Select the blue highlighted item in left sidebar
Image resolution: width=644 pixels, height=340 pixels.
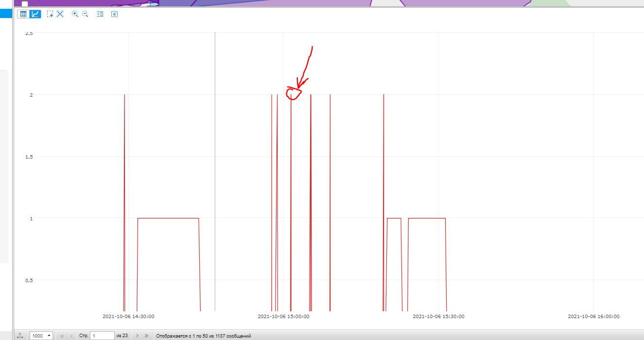tap(6, 14)
